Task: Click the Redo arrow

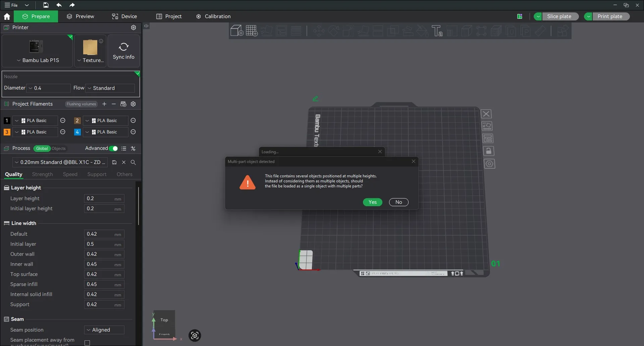Action: (x=72, y=5)
